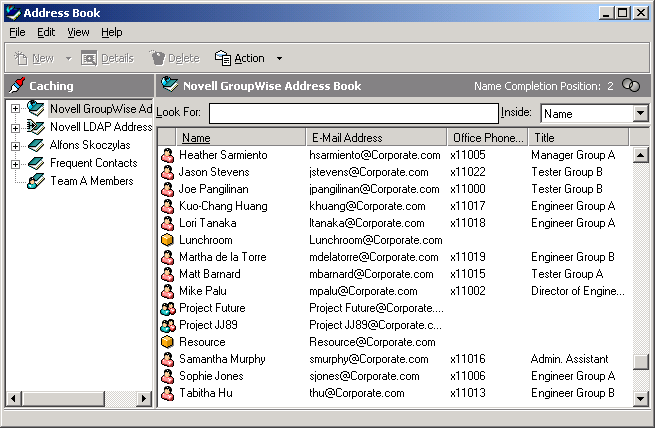Click the Action toolbar button

[x=240, y=58]
